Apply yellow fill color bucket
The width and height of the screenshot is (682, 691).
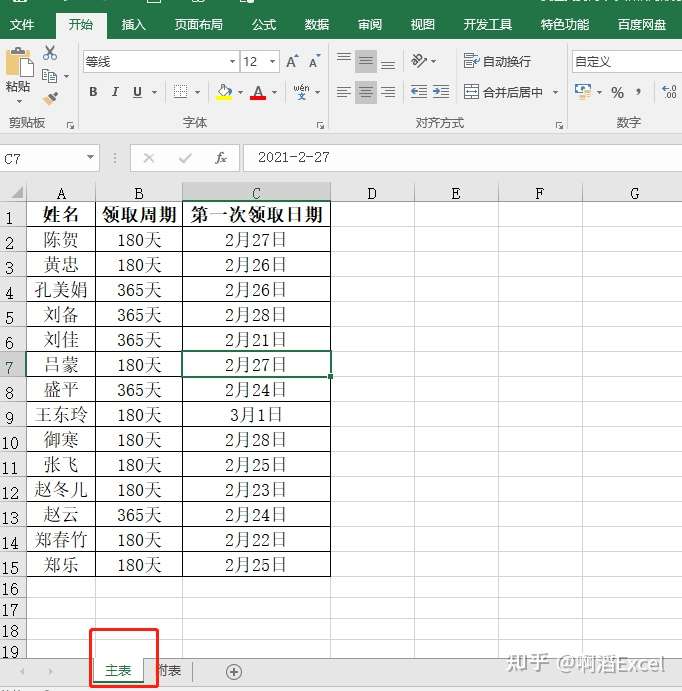[x=224, y=92]
